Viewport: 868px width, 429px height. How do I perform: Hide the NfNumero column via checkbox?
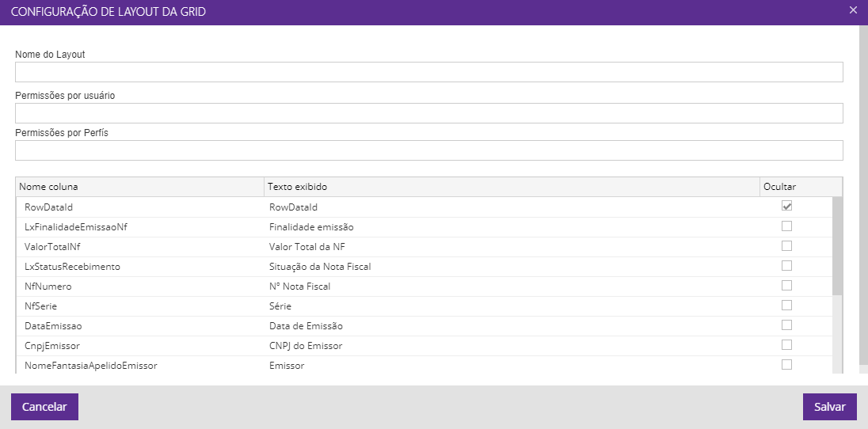point(786,285)
